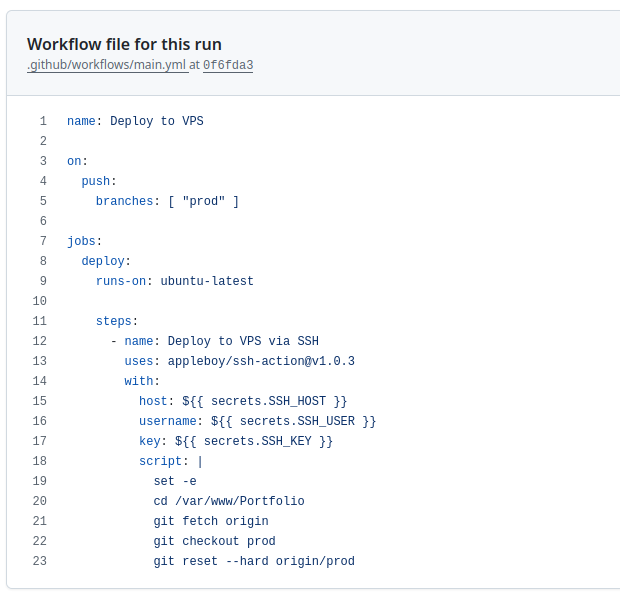
Task: Open the .github/workflows/main.yml file link
Action: (106, 65)
